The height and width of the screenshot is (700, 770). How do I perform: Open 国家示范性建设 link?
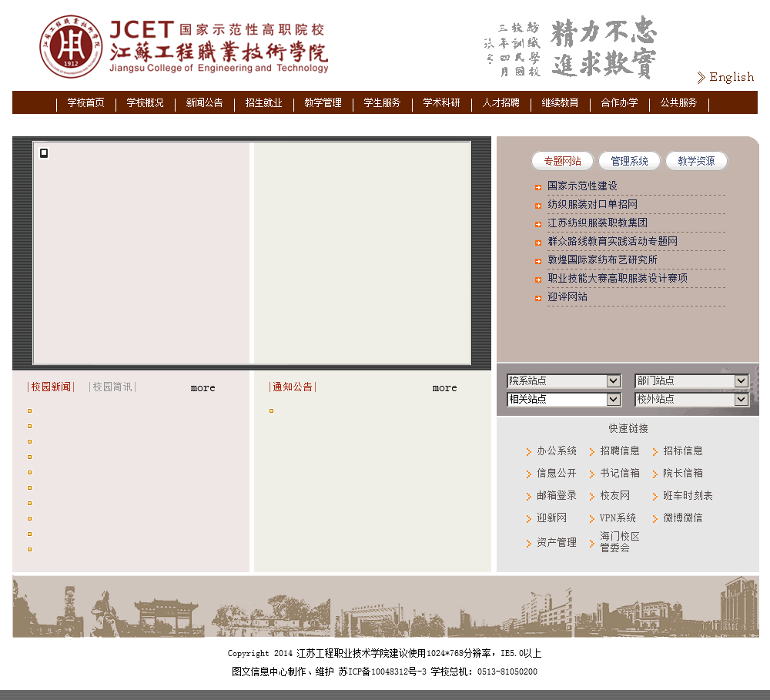582,186
